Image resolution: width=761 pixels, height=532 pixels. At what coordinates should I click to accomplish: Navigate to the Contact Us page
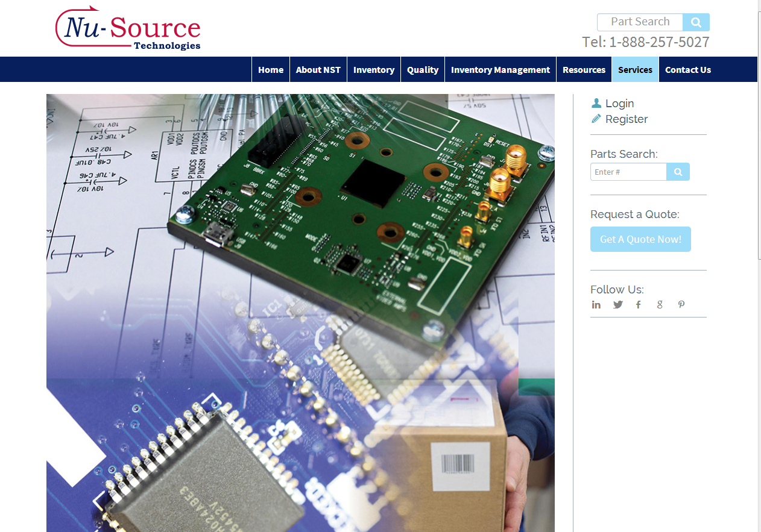coord(688,70)
